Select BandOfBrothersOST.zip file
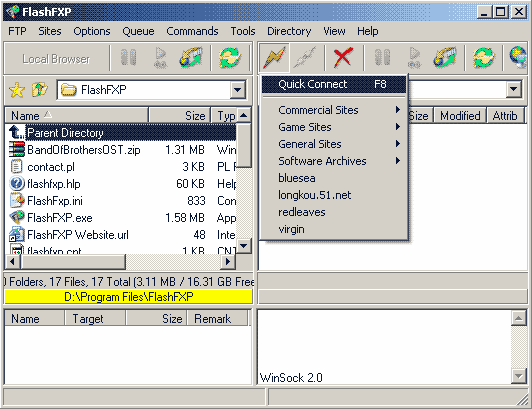The image size is (532, 409). [x=121, y=150]
